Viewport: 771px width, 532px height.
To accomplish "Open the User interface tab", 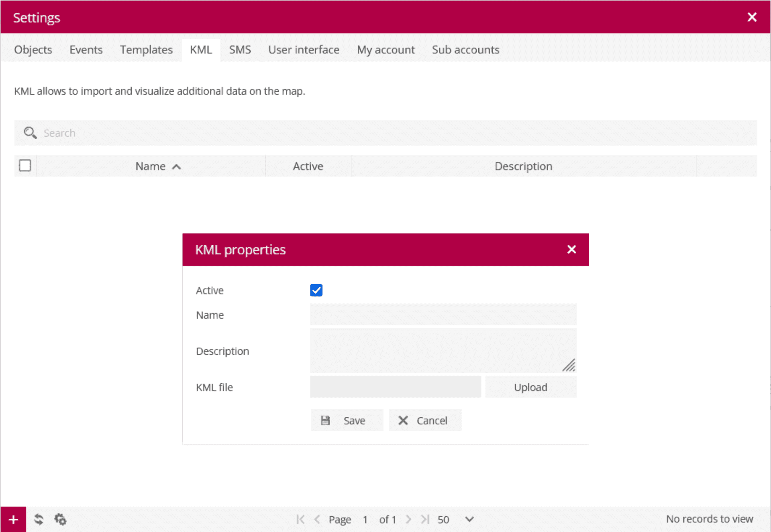I will coord(304,50).
